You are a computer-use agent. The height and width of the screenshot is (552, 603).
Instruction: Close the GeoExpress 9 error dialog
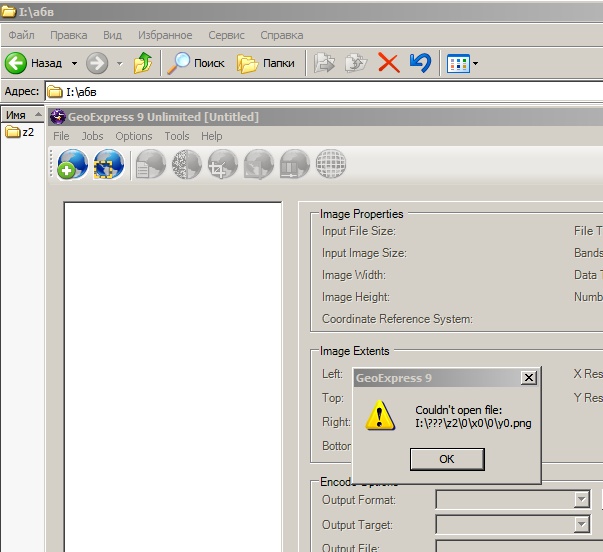tap(528, 378)
